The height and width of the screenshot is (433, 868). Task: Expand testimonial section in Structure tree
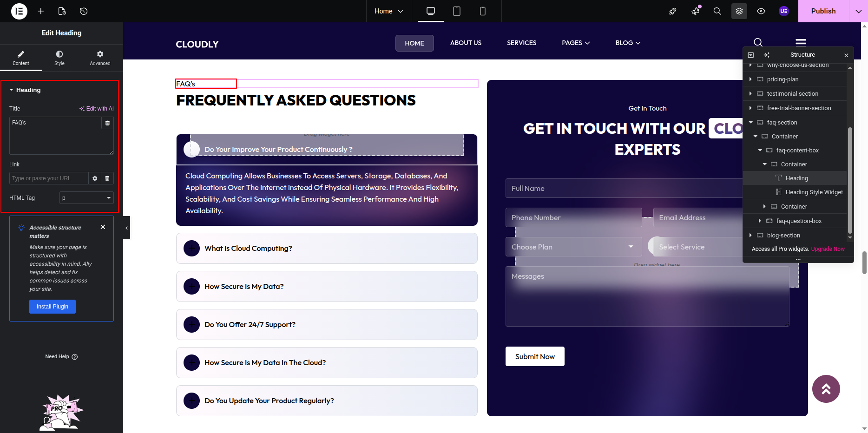click(750, 94)
